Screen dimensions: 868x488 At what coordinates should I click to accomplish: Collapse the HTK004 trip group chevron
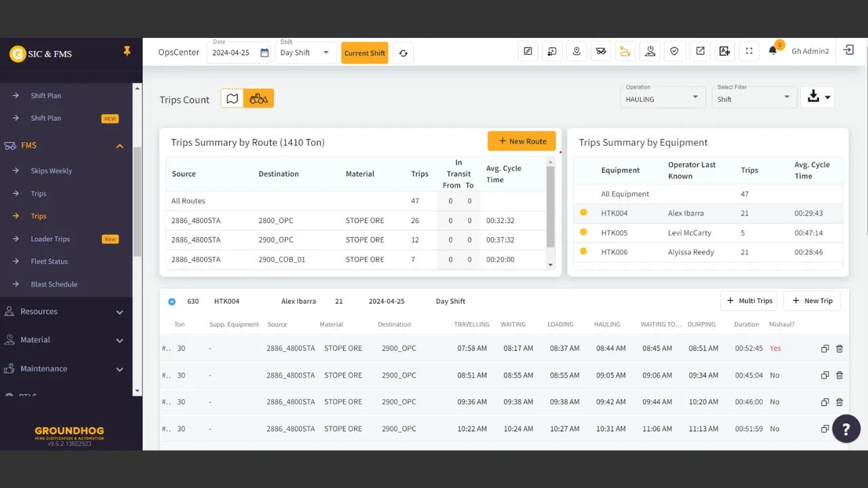172,302
